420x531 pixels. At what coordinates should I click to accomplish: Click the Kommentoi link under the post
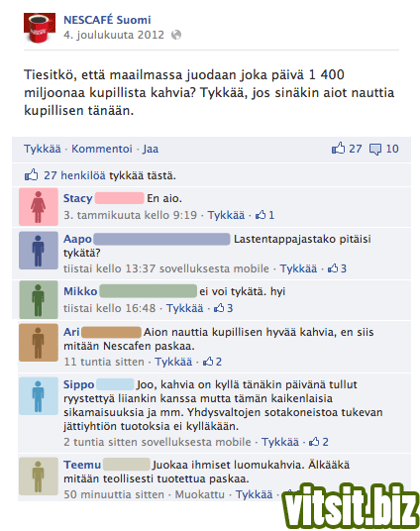[x=102, y=149]
